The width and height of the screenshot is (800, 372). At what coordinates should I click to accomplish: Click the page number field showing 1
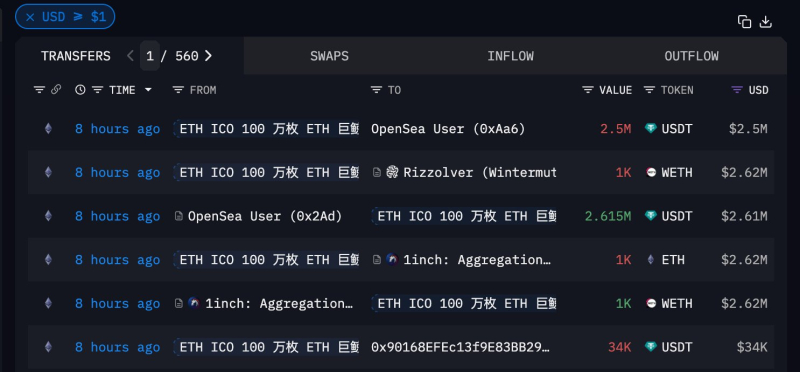[149, 56]
